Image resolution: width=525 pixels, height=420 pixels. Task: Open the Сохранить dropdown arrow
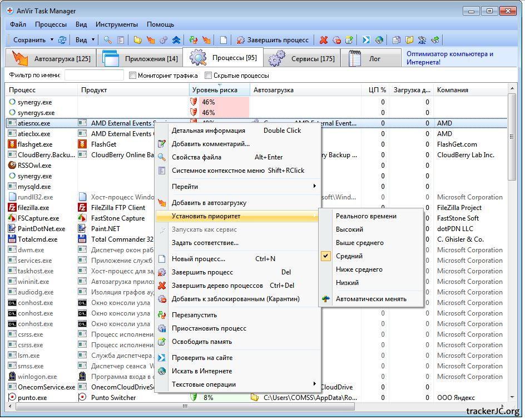click(52, 40)
